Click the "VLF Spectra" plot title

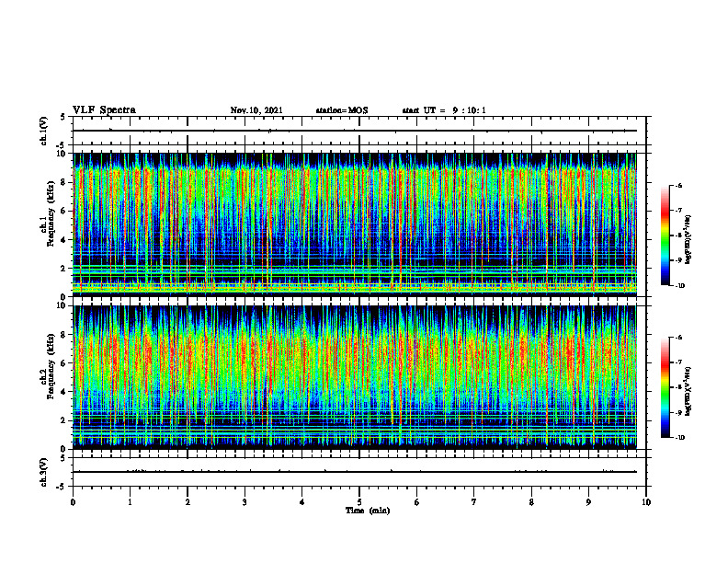pyautogui.click(x=104, y=110)
